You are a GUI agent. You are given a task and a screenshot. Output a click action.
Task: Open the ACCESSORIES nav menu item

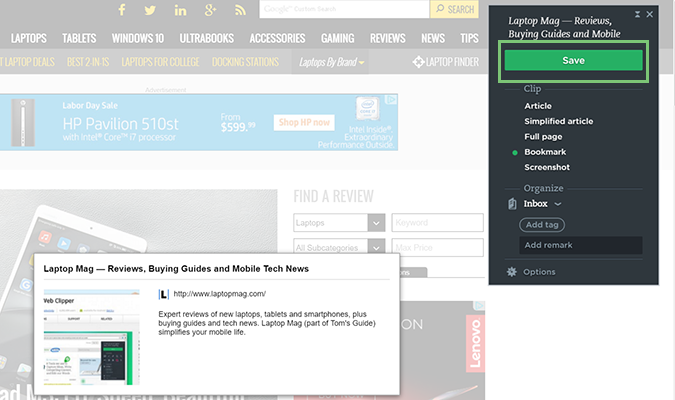click(x=277, y=38)
